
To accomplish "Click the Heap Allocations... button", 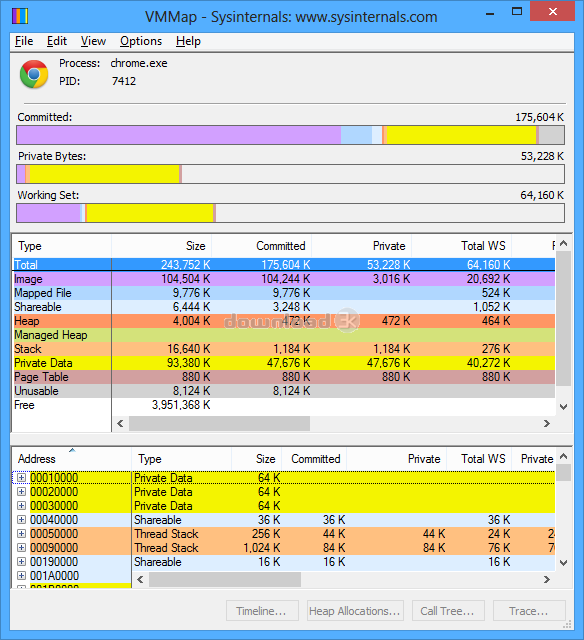I will (355, 611).
